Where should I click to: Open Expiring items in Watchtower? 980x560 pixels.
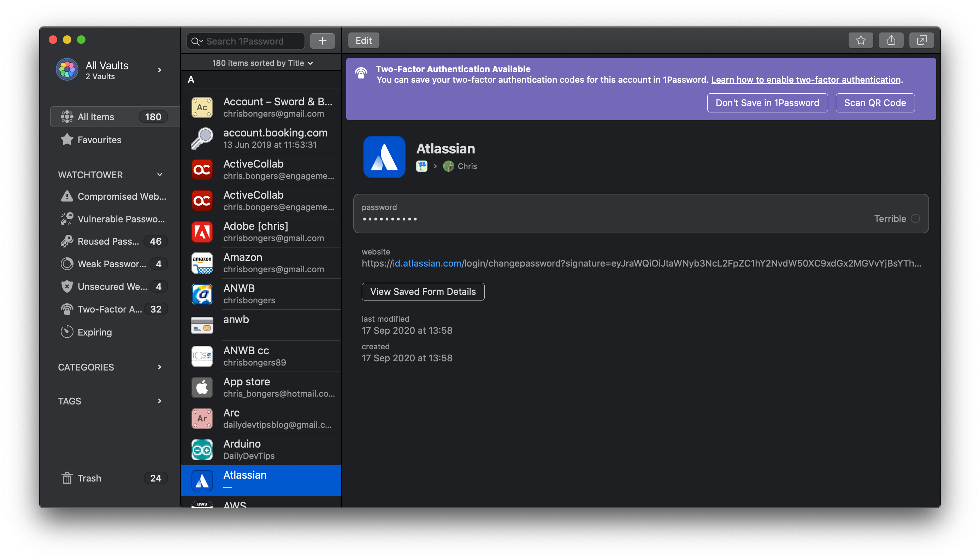pos(114,332)
